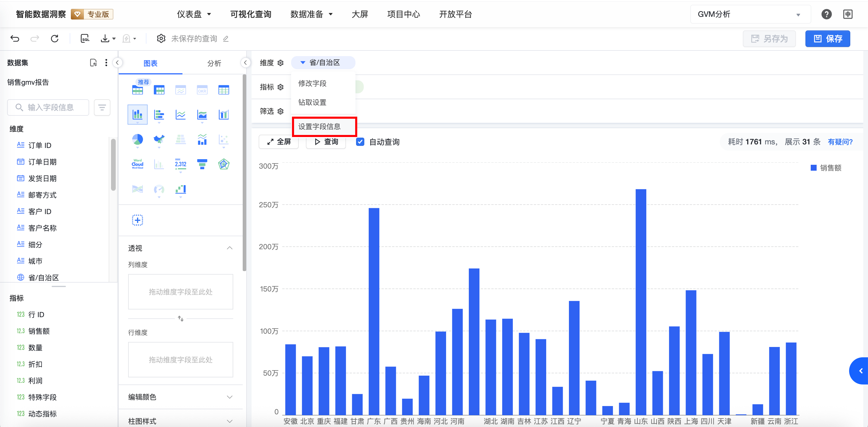
Task: Click the undo arrow icon
Action: click(15, 39)
